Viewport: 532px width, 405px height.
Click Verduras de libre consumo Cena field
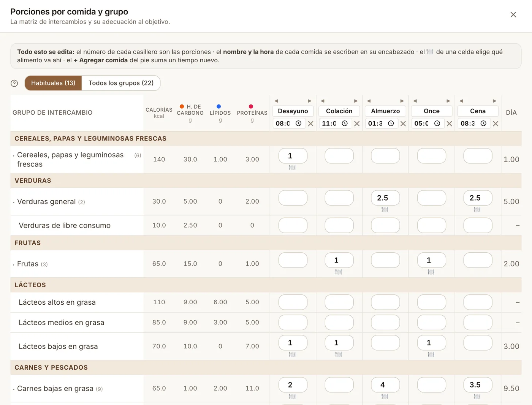(478, 226)
